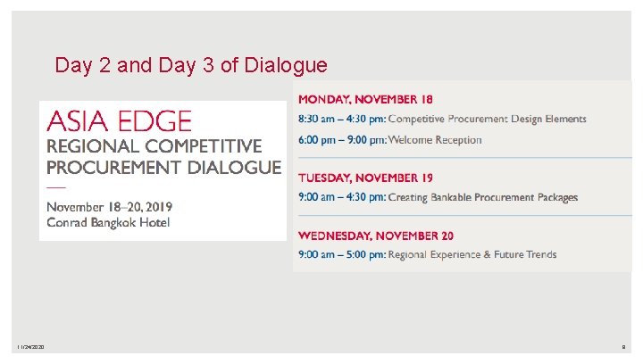Click the WEDNESDAY, NOVEMBER 20 heading
The height and width of the screenshot is (364, 643).
pos(376,236)
